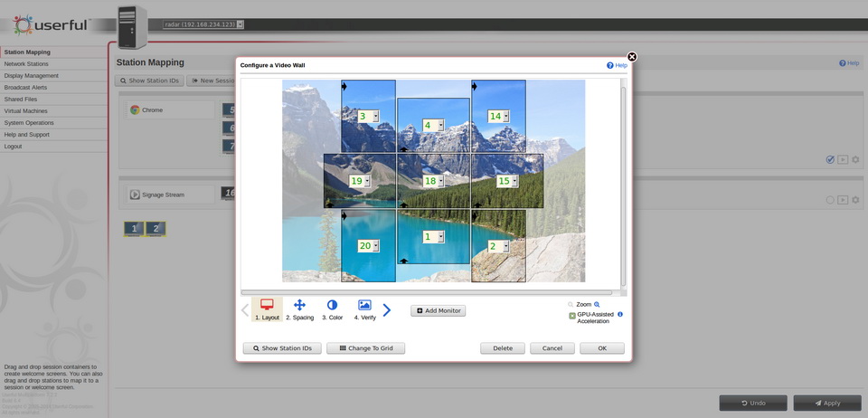The height and width of the screenshot is (418, 868).
Task: Click Show Station IDs in the dialog
Action: (x=282, y=348)
